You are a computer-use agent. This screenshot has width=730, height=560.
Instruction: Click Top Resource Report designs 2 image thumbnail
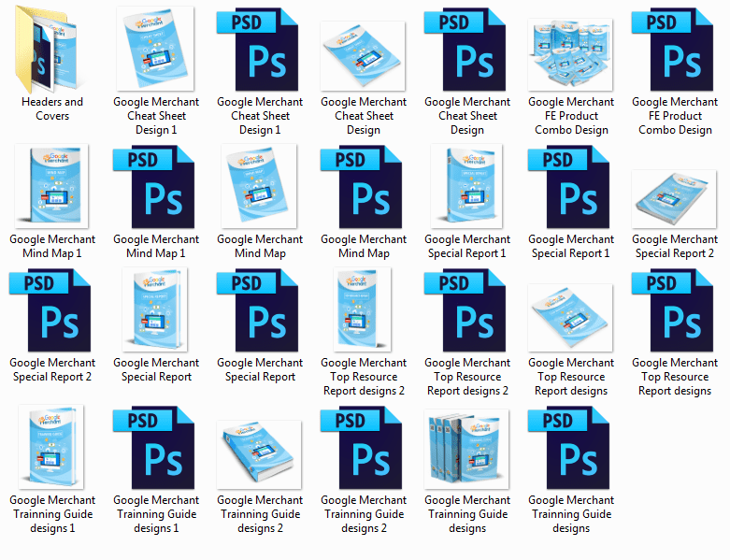(x=364, y=313)
